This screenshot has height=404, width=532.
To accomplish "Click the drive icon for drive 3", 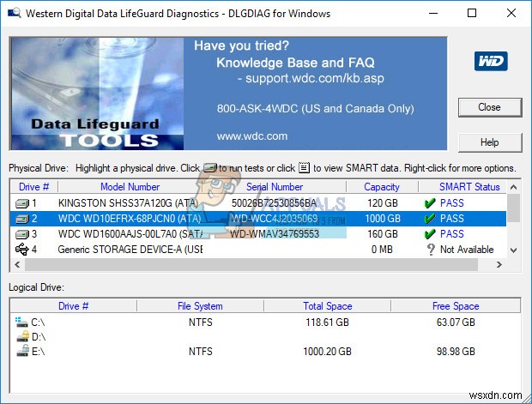I will pyautogui.click(x=22, y=234).
